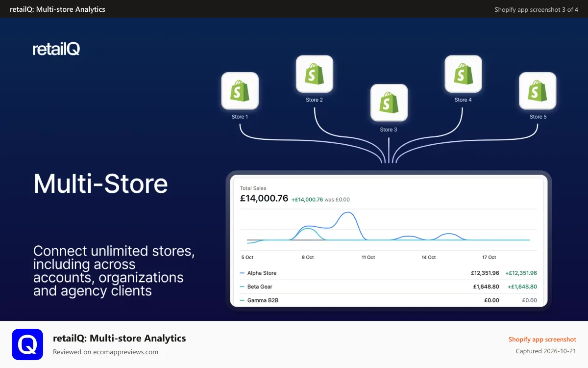Open the retailQ: Multi-store Analytics footer title

[x=120, y=338]
